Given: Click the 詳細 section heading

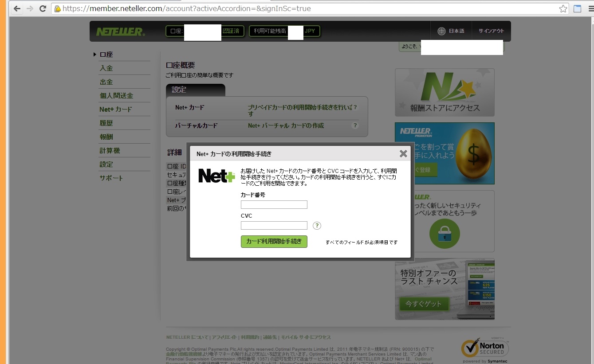Looking at the screenshot, I should [x=174, y=153].
